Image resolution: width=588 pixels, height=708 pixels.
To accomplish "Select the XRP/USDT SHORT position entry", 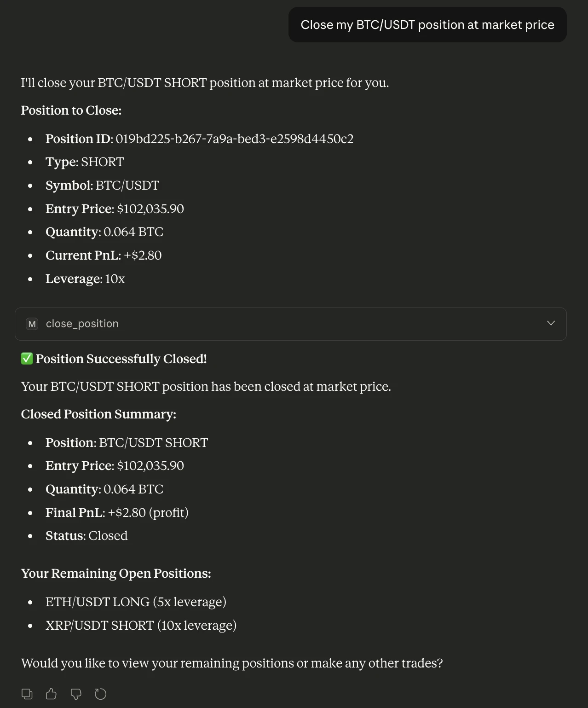I will [x=141, y=626].
